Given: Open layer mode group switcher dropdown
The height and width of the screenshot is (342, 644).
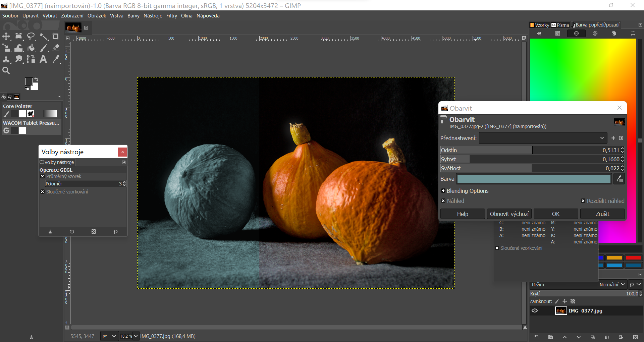Looking at the screenshot, I should pos(635,285).
